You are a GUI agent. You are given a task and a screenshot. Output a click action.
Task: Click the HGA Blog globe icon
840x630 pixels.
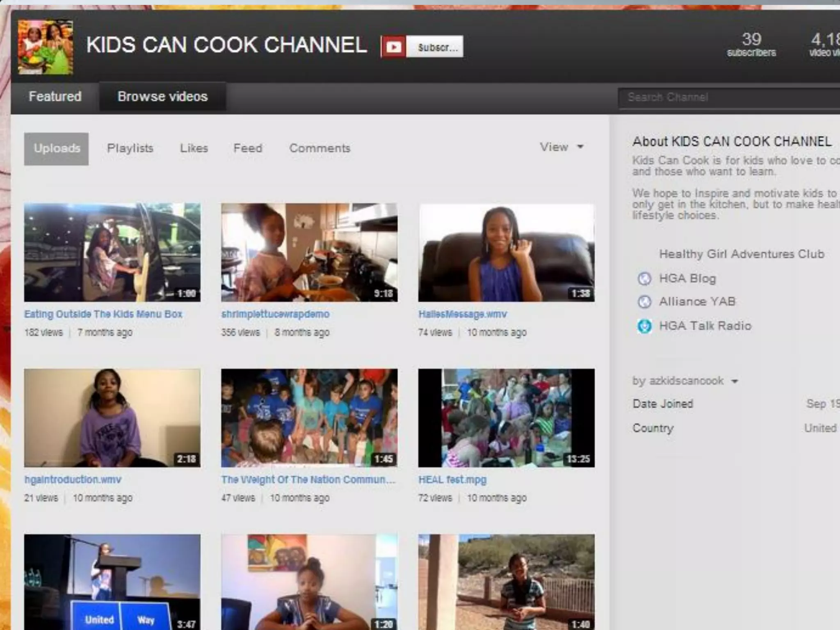(644, 278)
